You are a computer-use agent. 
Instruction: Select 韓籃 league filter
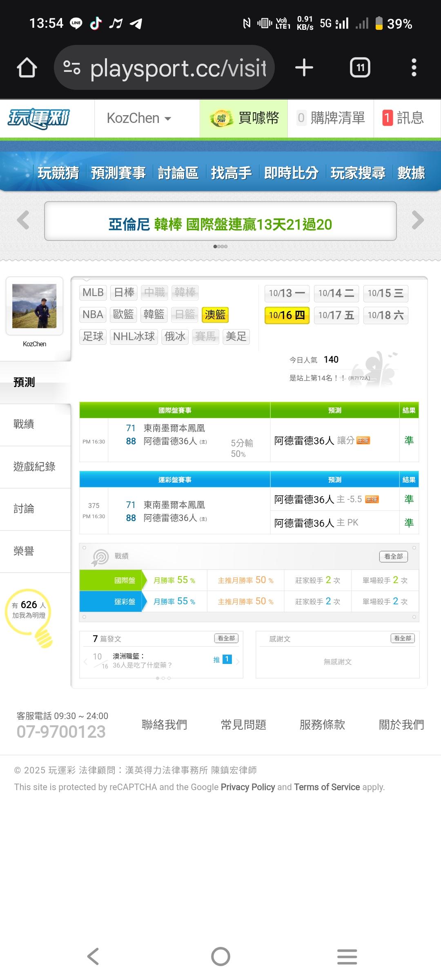154,314
